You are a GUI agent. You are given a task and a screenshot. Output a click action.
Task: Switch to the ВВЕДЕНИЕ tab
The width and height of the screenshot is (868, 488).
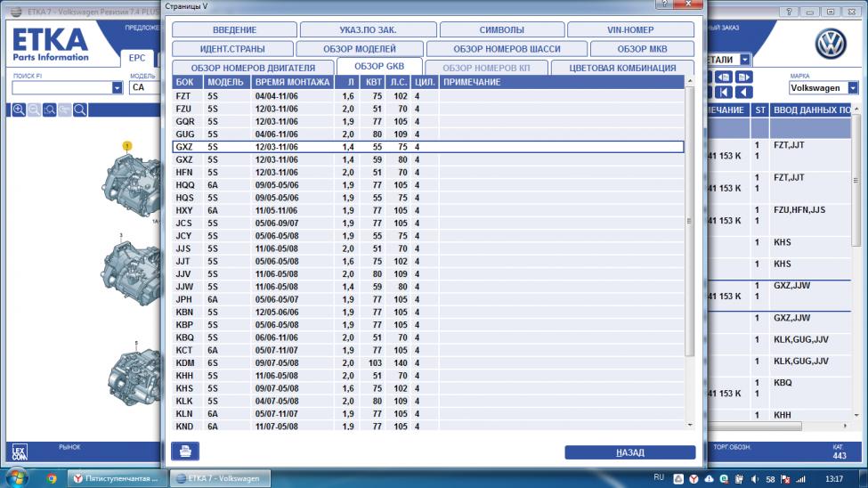(234, 30)
